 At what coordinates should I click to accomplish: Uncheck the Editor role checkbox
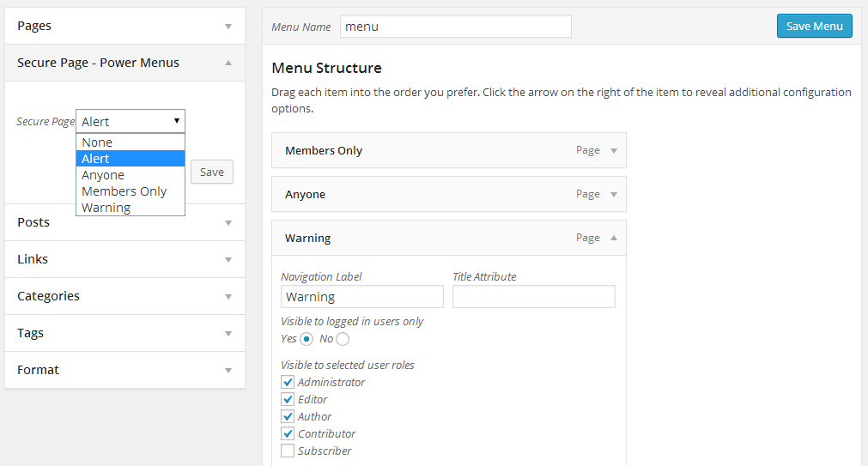click(x=288, y=399)
